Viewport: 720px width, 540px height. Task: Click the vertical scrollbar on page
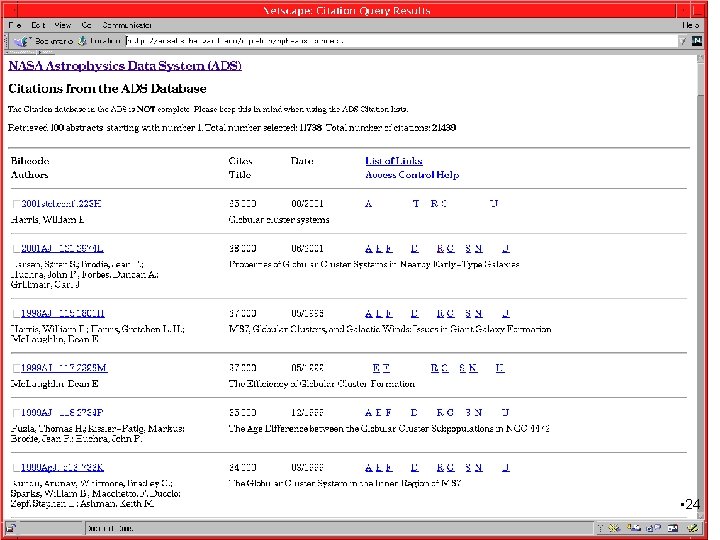click(700, 287)
